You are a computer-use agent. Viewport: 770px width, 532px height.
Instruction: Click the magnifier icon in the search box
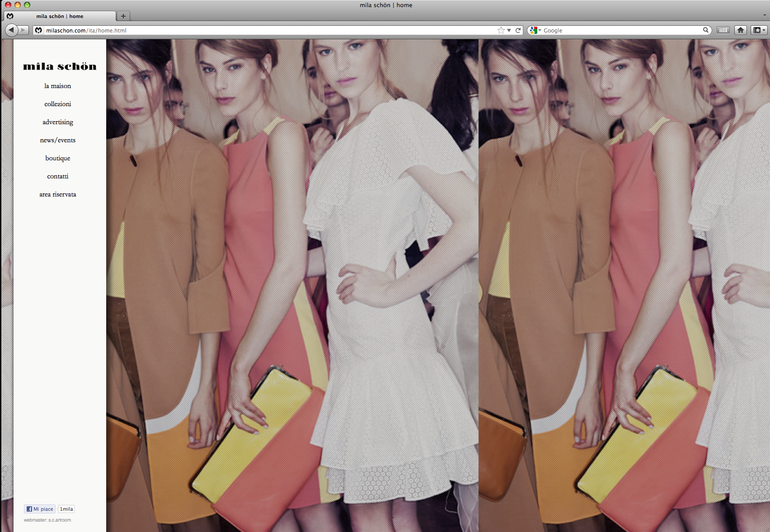tap(705, 30)
